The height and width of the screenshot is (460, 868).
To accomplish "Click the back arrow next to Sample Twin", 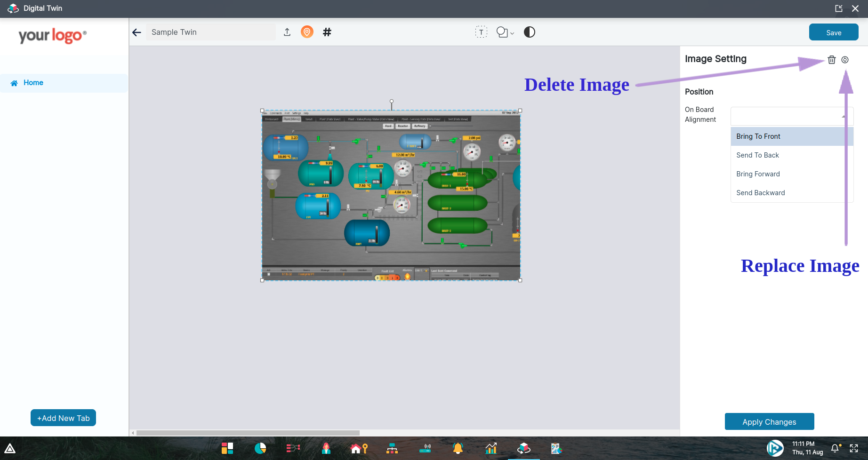I will tap(137, 32).
